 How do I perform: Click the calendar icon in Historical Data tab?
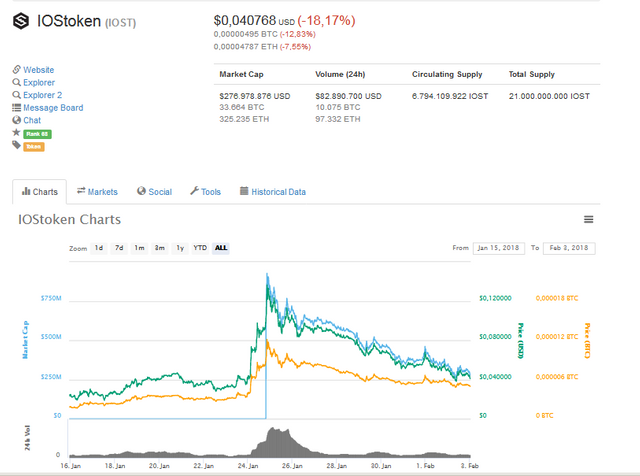coord(244,191)
